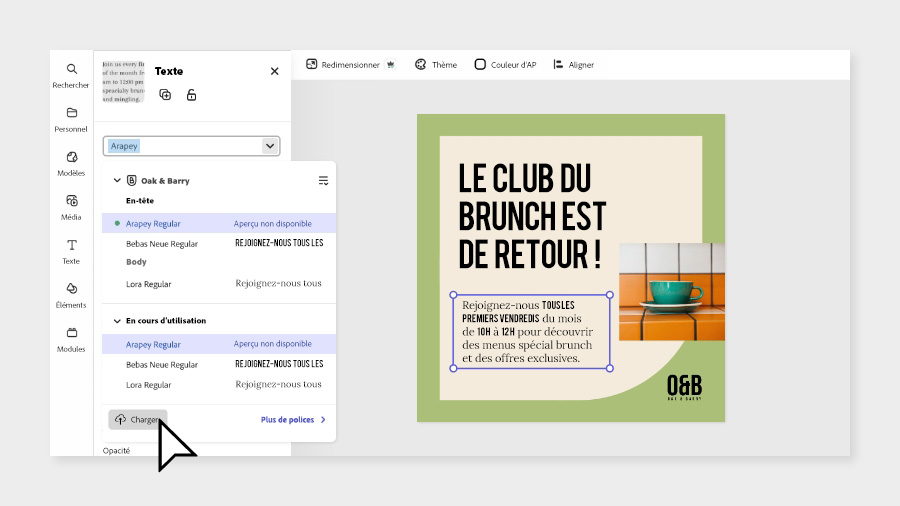The height and width of the screenshot is (506, 900).
Task: Select Bebas Neue Regular under En cours d'utilisation
Action: coord(219,364)
